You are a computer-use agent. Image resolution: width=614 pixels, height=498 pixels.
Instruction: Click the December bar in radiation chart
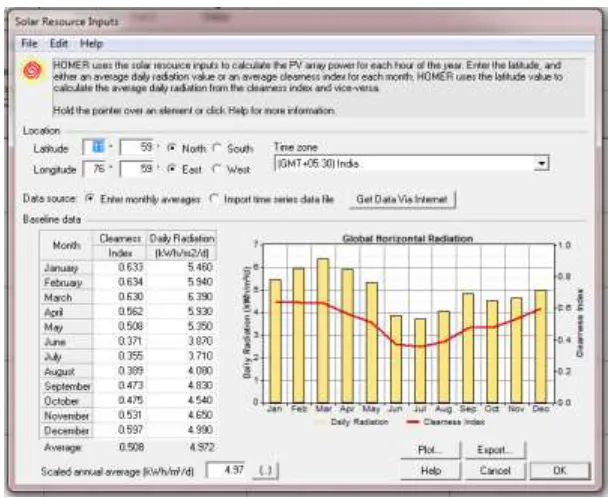tap(541, 346)
